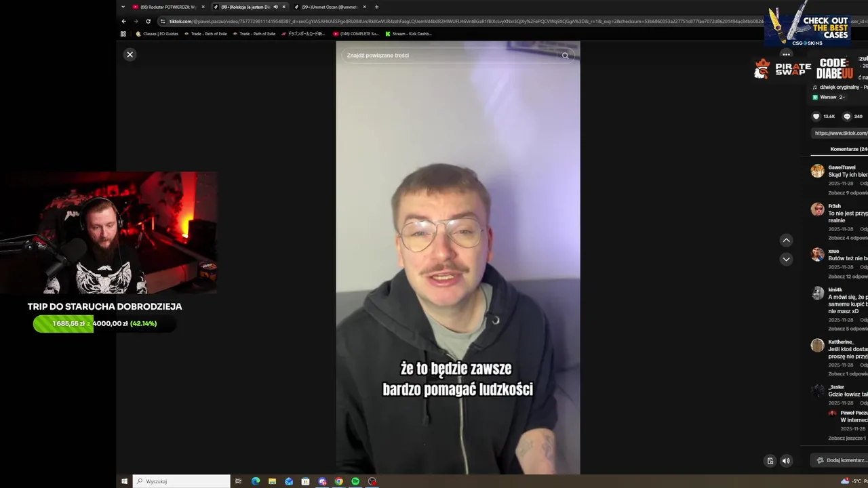This screenshot has height=488, width=868.
Task: Open Kattherine_ commenter avatar
Action: pyautogui.click(x=818, y=345)
